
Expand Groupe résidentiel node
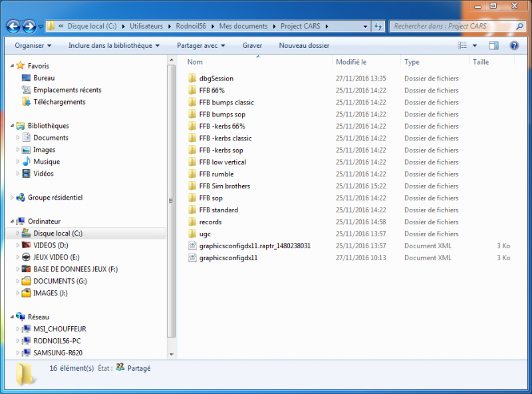[x=12, y=198]
